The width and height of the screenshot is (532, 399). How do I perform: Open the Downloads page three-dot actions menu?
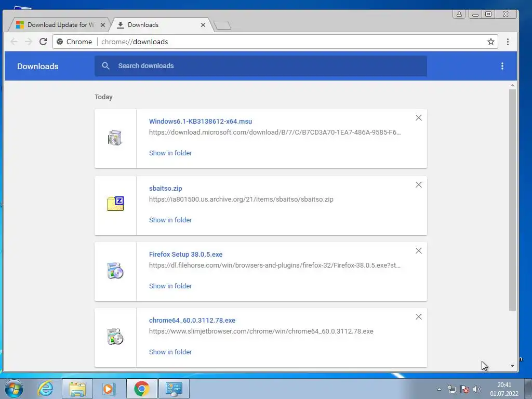pos(502,66)
